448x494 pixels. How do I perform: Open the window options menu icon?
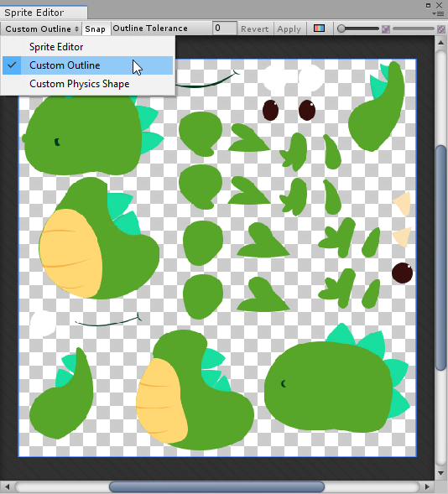point(438,14)
